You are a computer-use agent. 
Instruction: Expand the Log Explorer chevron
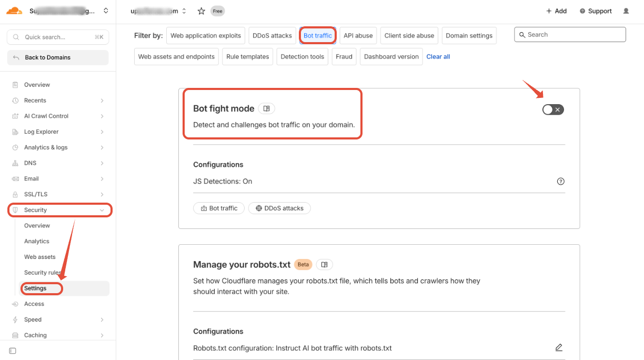(x=102, y=132)
